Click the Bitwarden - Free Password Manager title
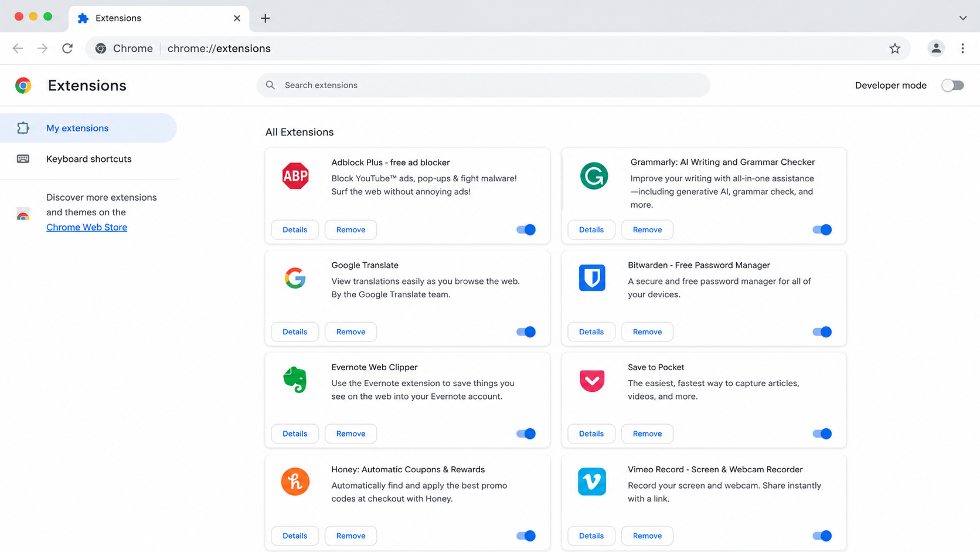This screenshot has height=552, width=980. 699,265
